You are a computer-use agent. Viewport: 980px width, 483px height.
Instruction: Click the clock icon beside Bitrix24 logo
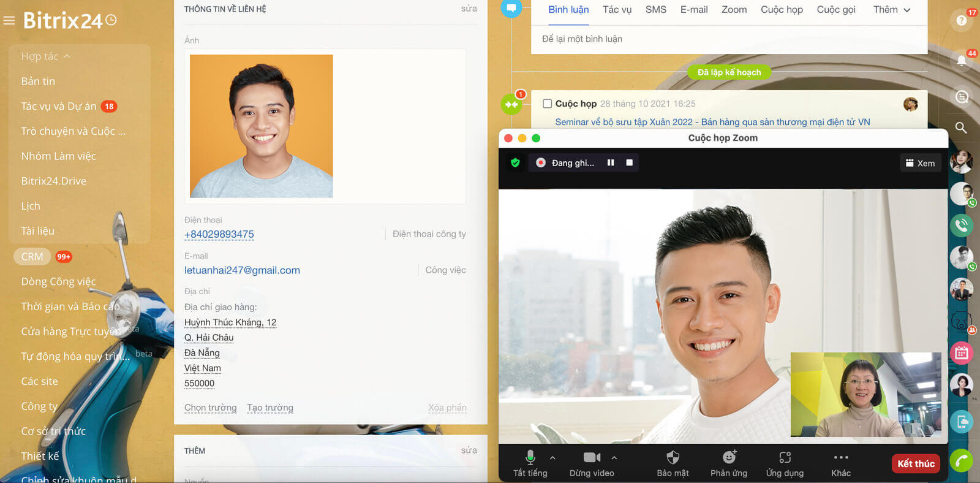coord(111,20)
